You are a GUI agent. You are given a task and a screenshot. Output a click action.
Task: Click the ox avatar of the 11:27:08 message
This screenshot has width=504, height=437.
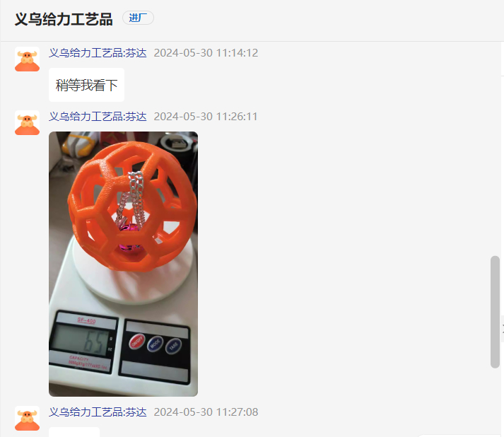tap(28, 418)
